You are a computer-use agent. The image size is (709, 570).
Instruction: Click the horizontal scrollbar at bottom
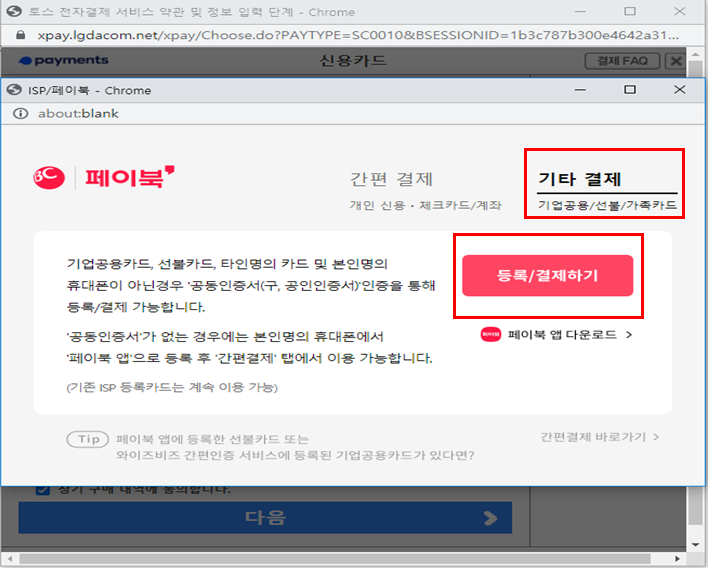tap(335, 559)
